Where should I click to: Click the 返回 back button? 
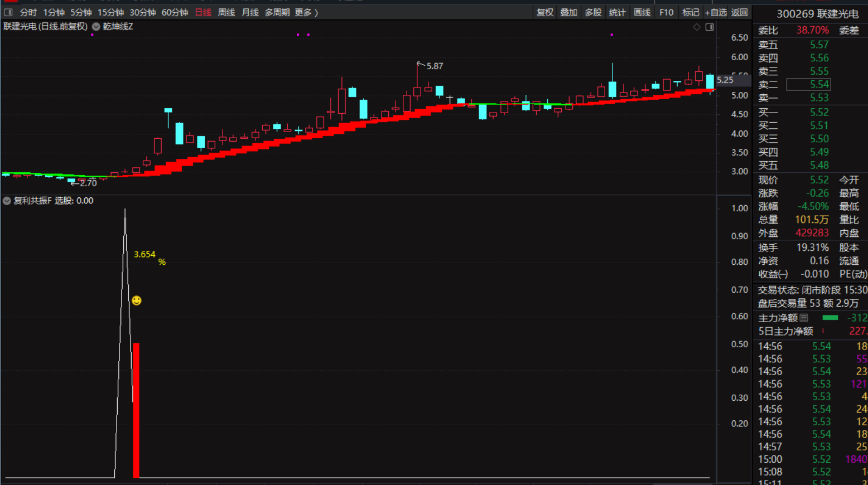[740, 12]
